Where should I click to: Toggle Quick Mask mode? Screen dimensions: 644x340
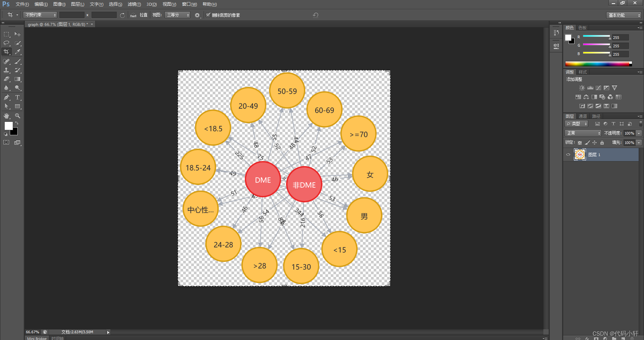(6, 142)
